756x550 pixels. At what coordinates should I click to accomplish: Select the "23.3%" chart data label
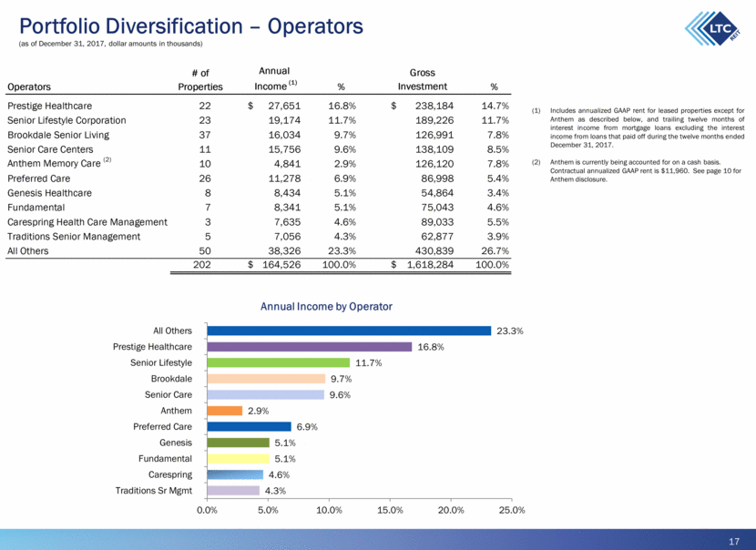click(x=510, y=331)
